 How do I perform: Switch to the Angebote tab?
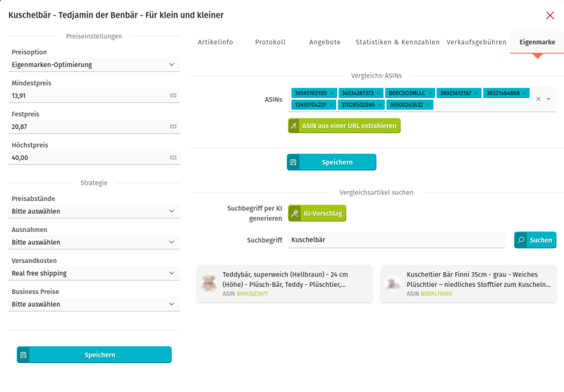(x=325, y=42)
